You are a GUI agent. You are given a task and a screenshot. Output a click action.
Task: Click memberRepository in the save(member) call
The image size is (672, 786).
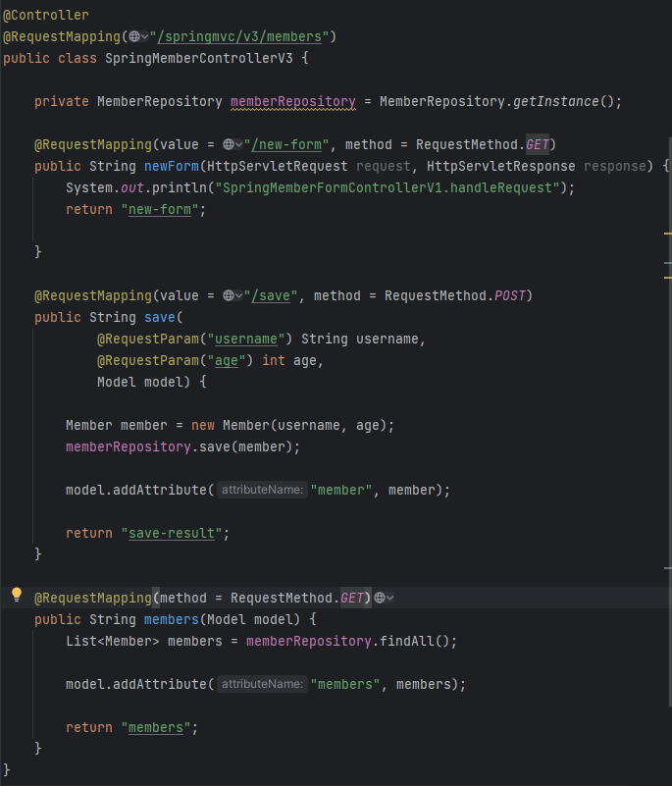coord(129,447)
